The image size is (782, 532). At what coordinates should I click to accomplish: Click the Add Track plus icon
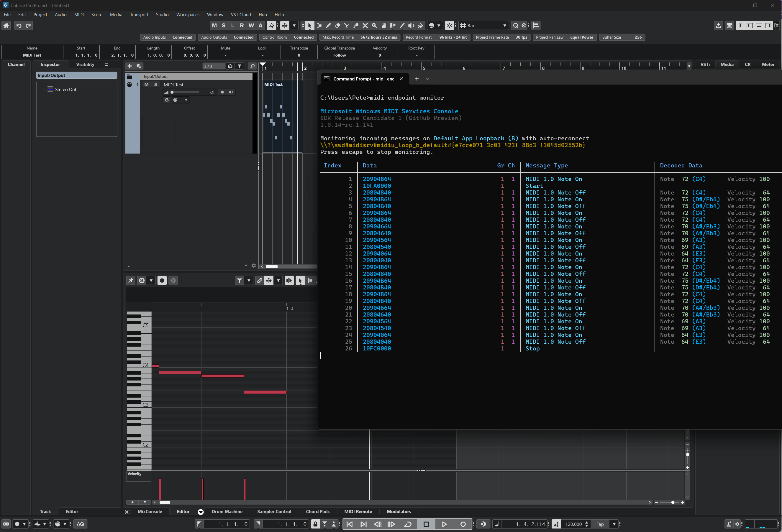[x=129, y=66]
